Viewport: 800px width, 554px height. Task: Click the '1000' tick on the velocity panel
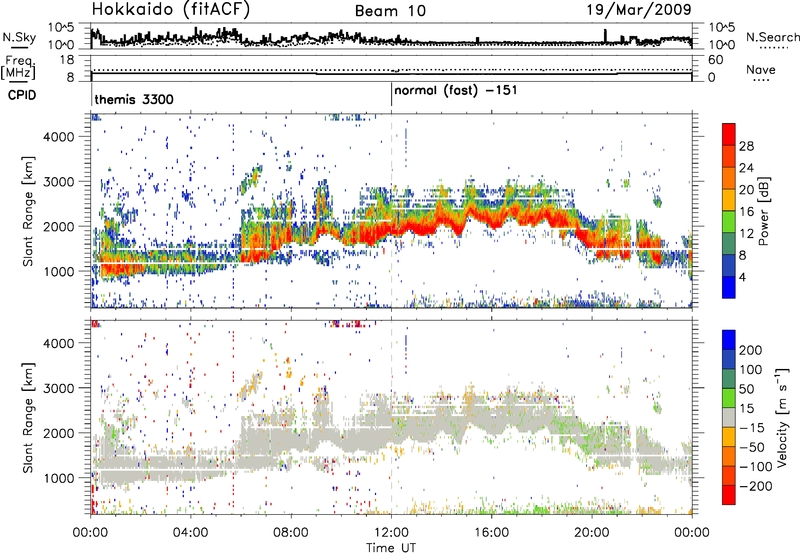59,478
